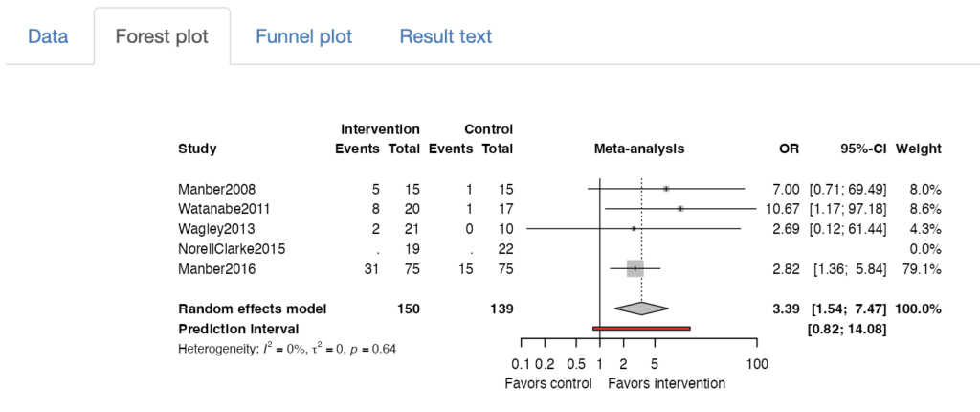The height and width of the screenshot is (412, 980).
Task: Click the pooled OR value 3.39
Action: click(x=785, y=309)
